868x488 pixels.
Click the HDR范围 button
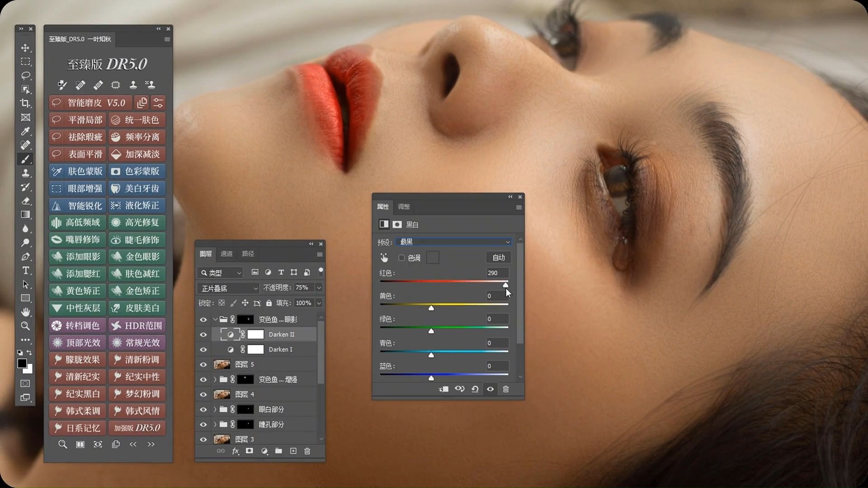[x=137, y=325]
